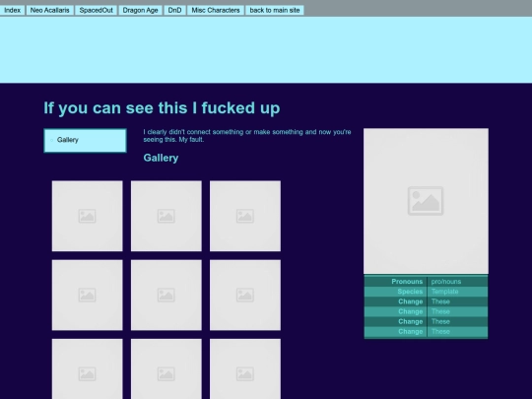The image size is (532, 399).
Task: Open first thumbnail in second gallery row
Action: pyautogui.click(x=88, y=296)
